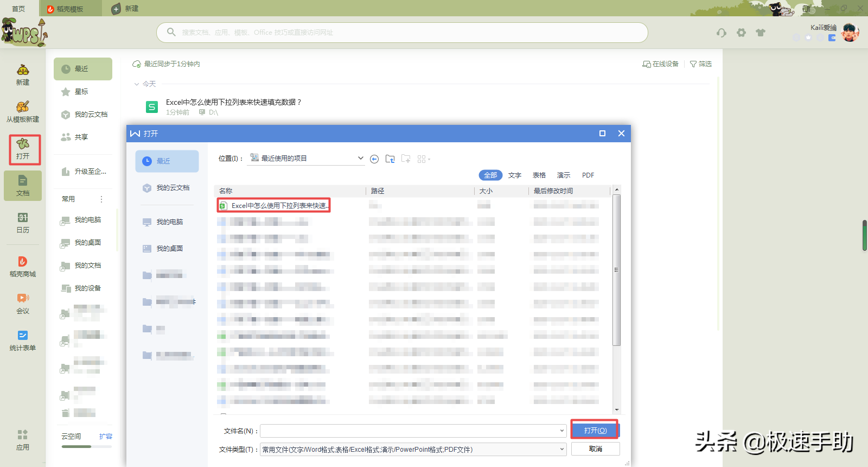This screenshot has height=467, width=868.
Task: Open the view mode grid icon dropdown
Action: click(x=424, y=159)
